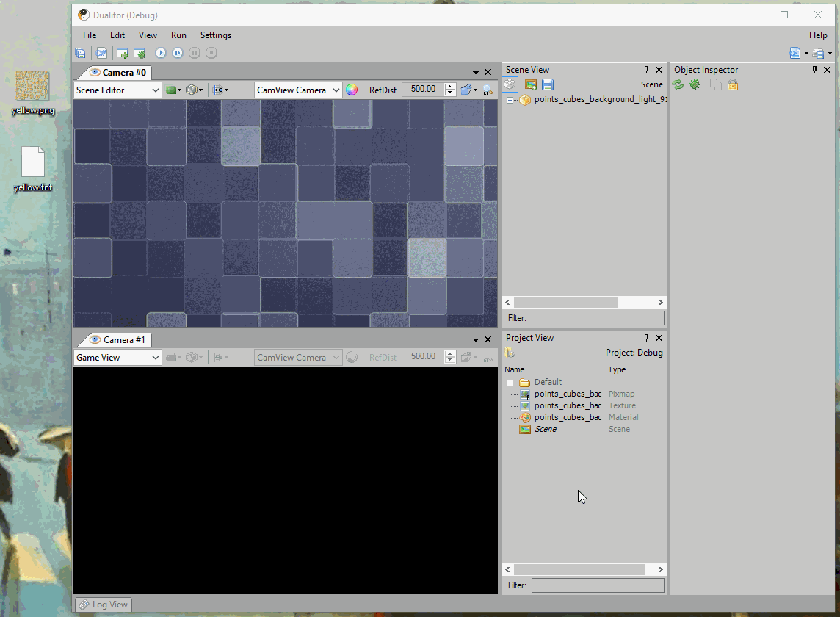Screen dimensions: 840x617
Task: Expand the Default folder in Project View
Action: [510, 383]
